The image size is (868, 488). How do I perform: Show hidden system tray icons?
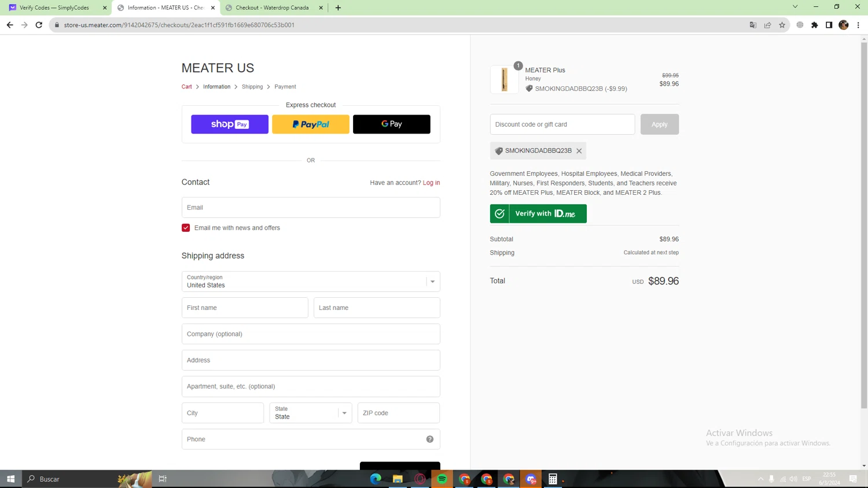760,479
